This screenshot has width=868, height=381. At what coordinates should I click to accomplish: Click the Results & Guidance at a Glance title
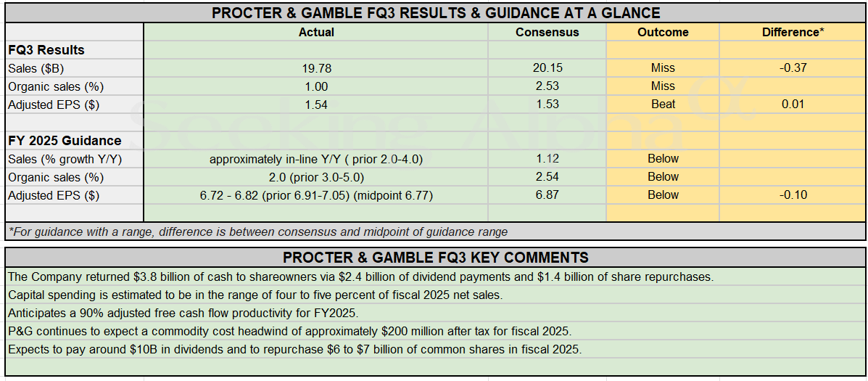435,13
